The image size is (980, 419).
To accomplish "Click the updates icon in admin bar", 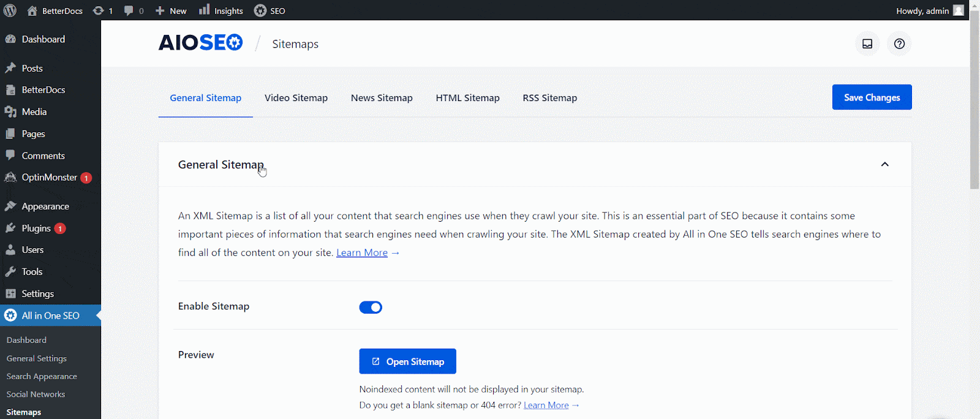I will coord(98,10).
